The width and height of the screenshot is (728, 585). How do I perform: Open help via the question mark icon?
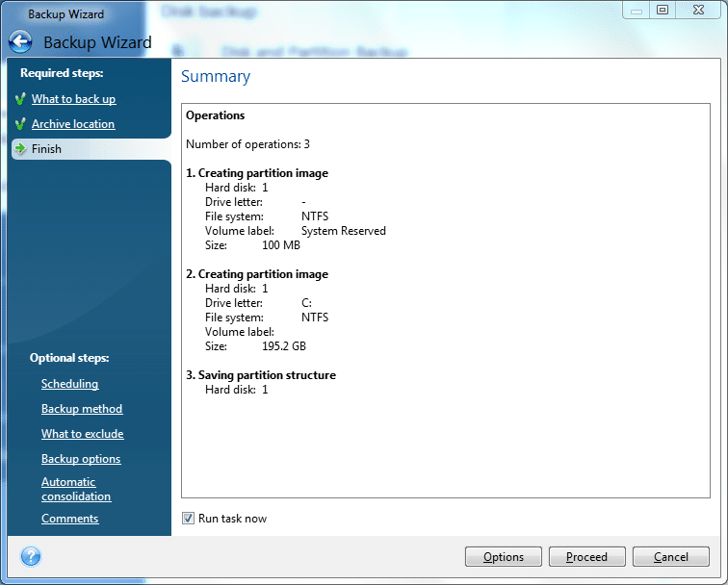[x=31, y=556]
